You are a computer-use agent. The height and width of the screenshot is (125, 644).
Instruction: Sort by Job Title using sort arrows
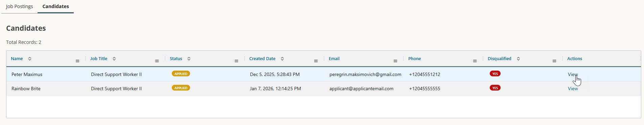pos(114,59)
